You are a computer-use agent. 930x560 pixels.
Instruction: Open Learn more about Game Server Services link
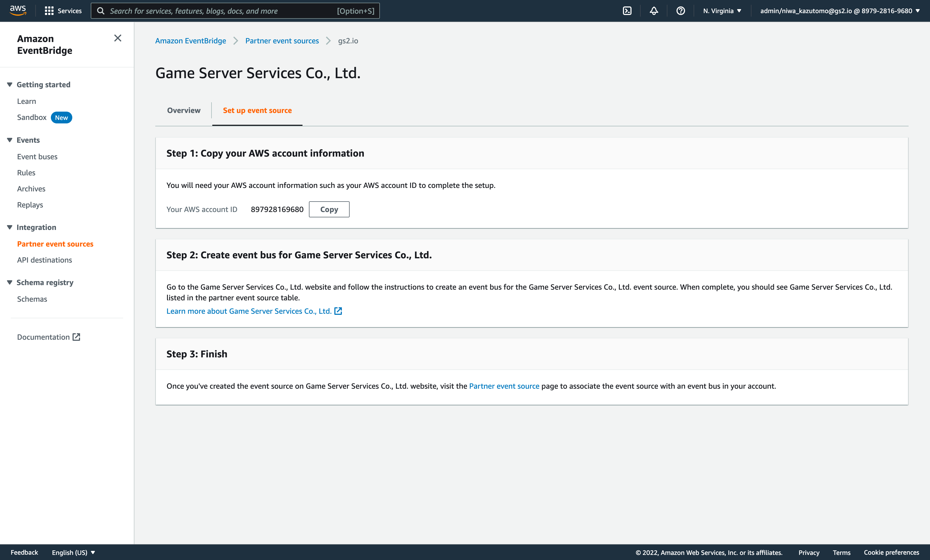point(249,311)
